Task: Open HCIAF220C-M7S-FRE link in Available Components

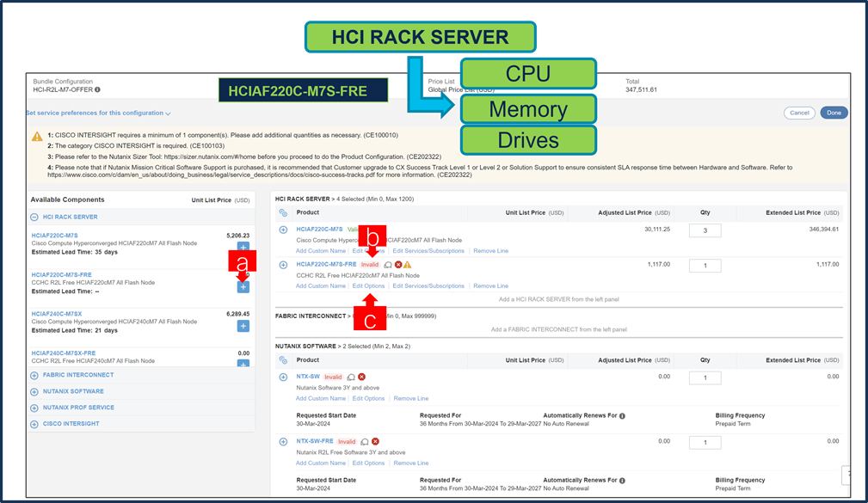Action: click(61, 275)
